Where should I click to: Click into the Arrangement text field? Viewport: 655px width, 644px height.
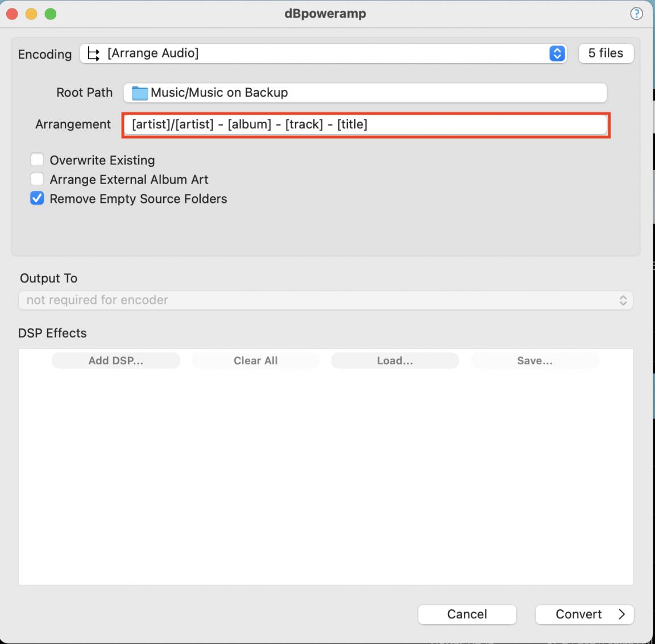pos(365,124)
